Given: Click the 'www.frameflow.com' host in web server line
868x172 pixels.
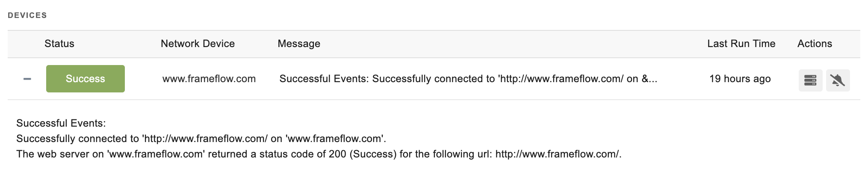Looking at the screenshot, I should click(x=156, y=154).
